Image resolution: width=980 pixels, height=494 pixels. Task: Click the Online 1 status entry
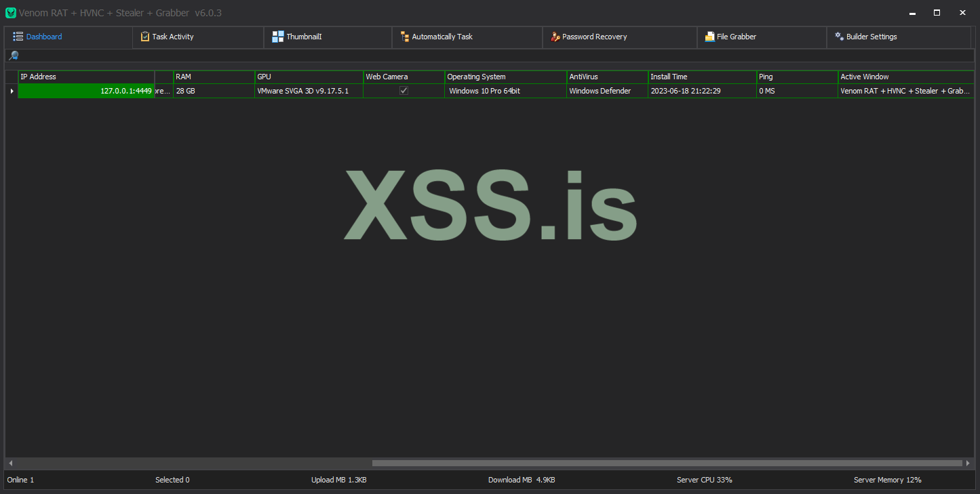[20, 480]
